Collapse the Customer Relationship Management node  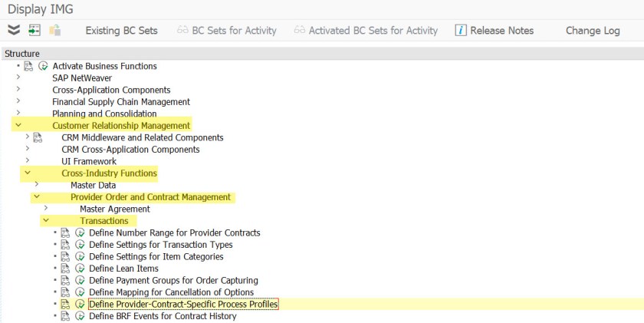click(x=18, y=125)
